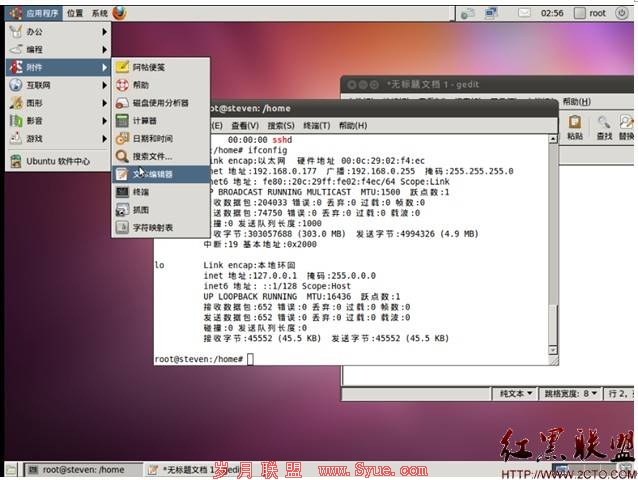This screenshot has width=638, height=480.
Task: Click the show desktop icon in bottom panel
Action: coord(11,470)
